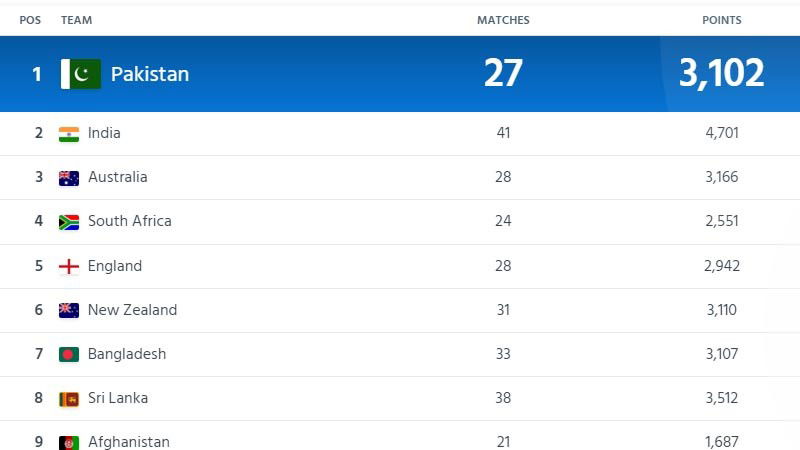Select the South Africa team name
The image size is (800, 450).
pos(130,221)
